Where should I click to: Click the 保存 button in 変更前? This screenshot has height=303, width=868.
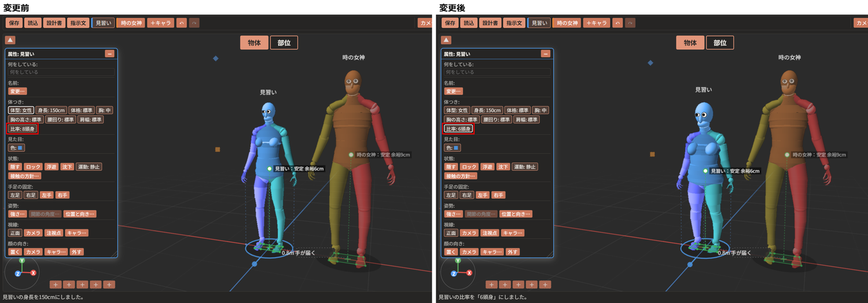pos(14,23)
